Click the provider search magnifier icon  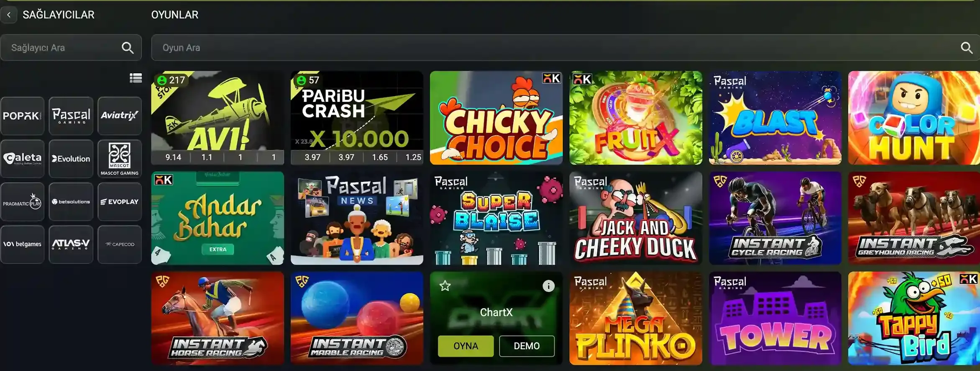tap(128, 48)
